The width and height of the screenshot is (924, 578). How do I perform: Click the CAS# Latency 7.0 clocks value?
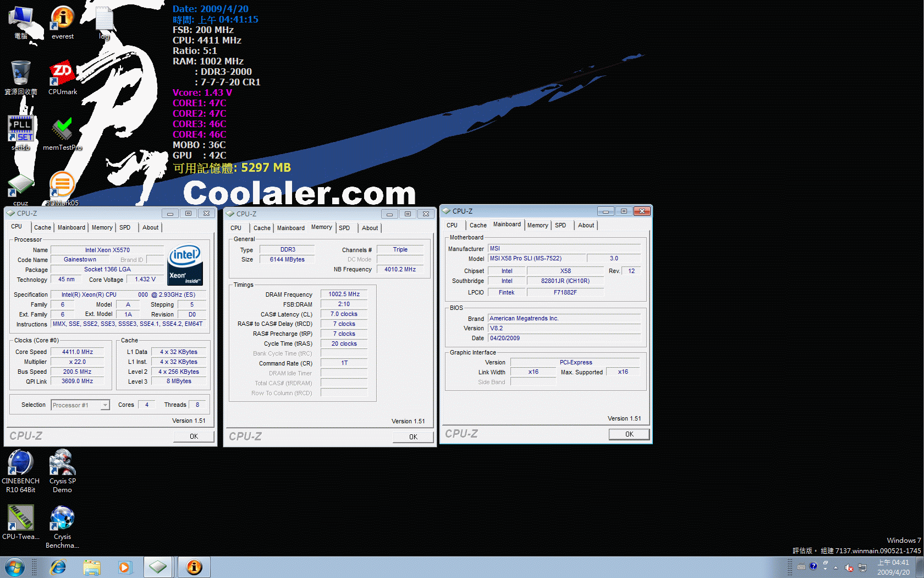(x=344, y=314)
